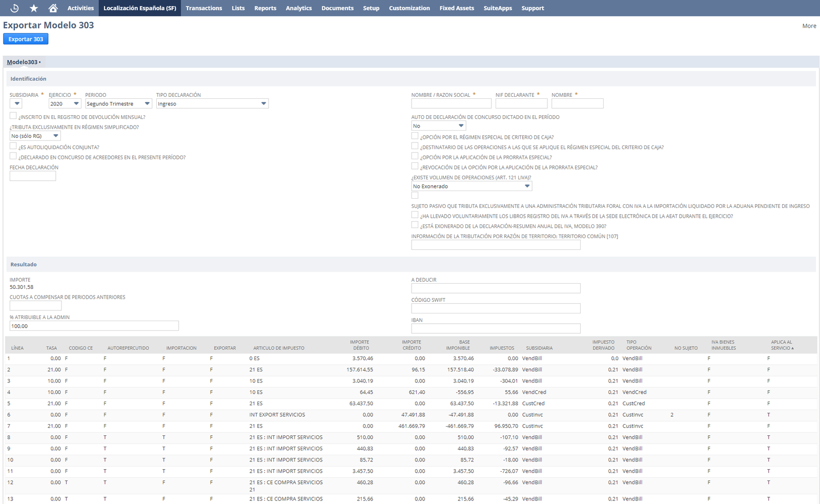Open the Setup menu
This screenshot has height=504, width=820.
[371, 8]
